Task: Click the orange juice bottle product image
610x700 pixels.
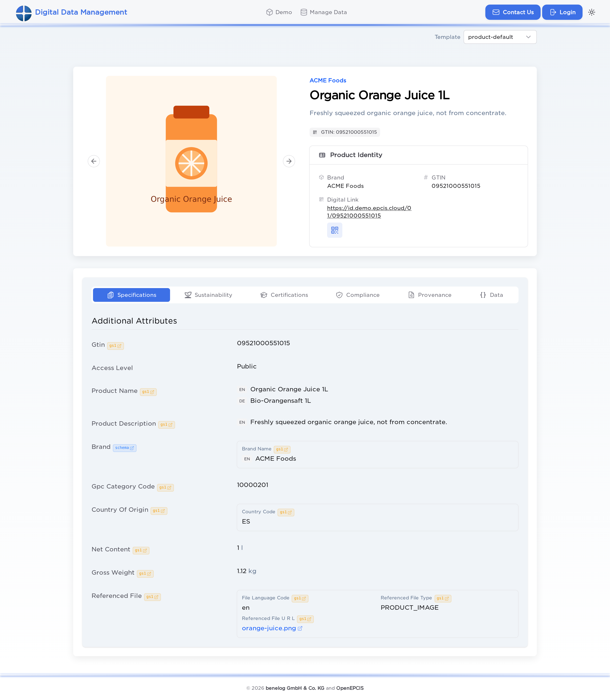Action: [x=191, y=161]
